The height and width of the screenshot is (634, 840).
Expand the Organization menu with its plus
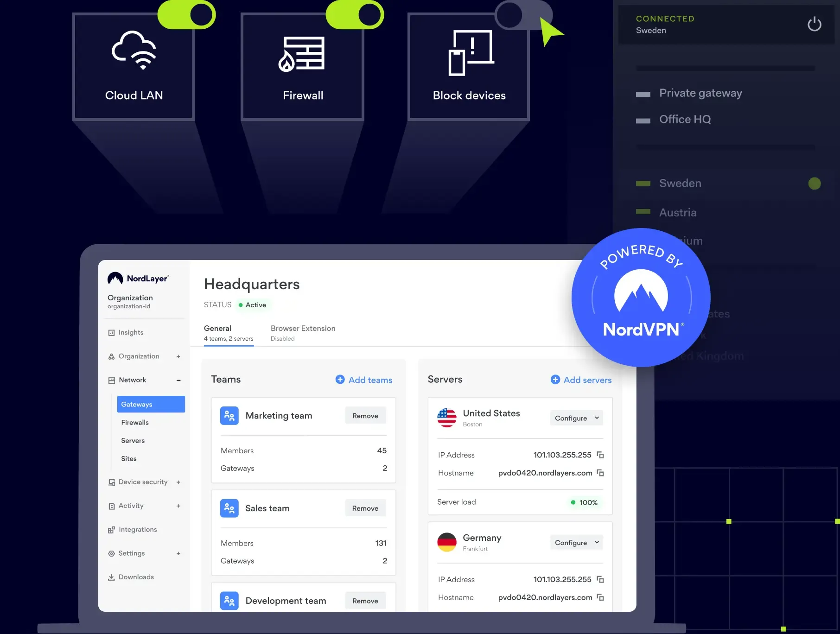pyautogui.click(x=178, y=356)
